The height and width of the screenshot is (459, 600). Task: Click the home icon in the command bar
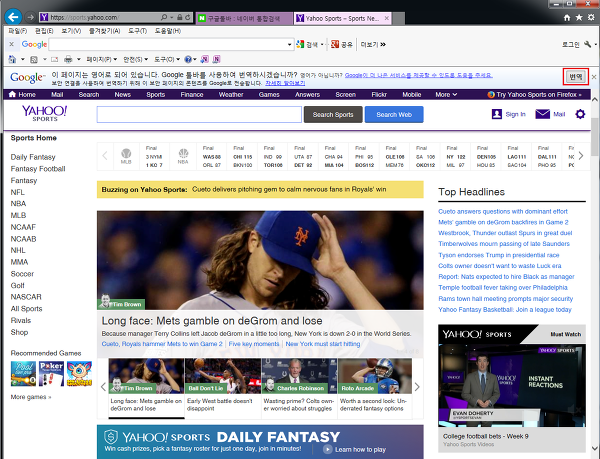pyautogui.click(x=12, y=59)
